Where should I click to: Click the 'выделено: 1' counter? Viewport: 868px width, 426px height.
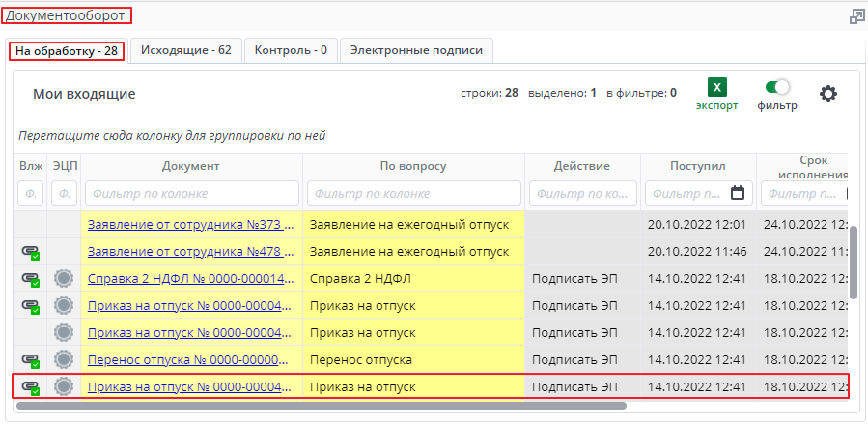pyautogui.click(x=563, y=93)
